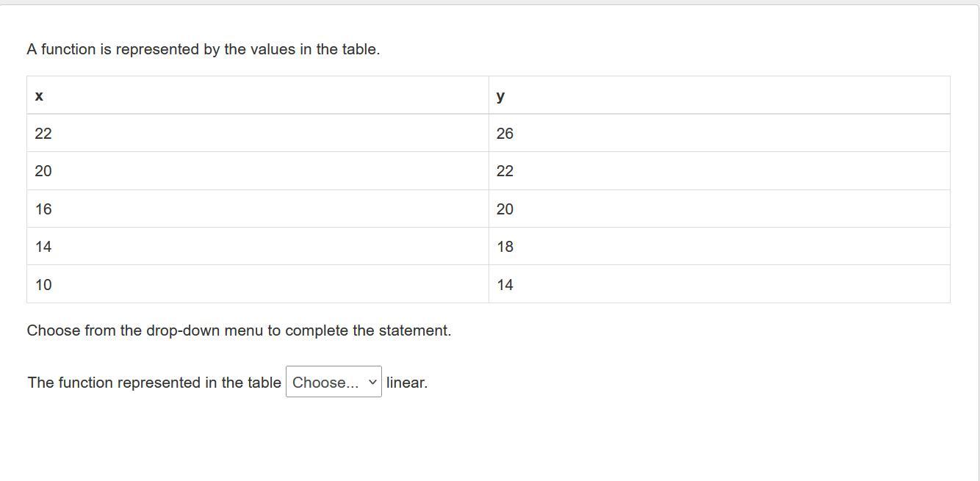Click the x column header

tap(39, 95)
